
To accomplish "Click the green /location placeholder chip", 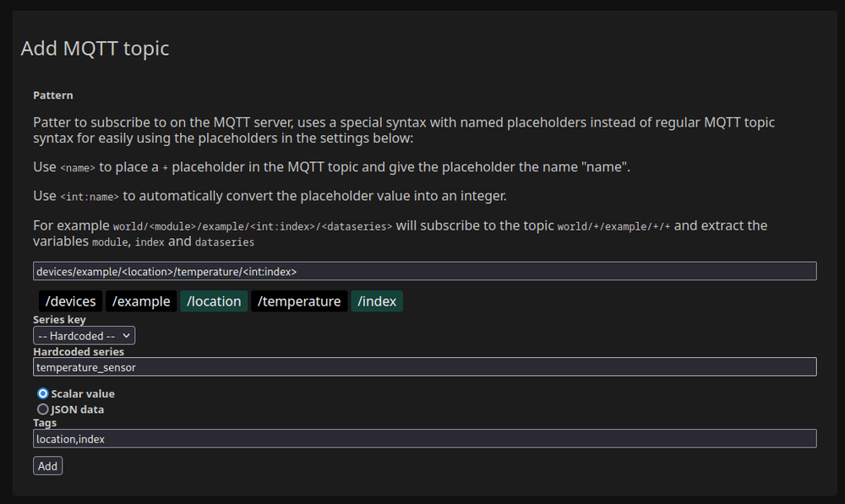I will 214,301.
